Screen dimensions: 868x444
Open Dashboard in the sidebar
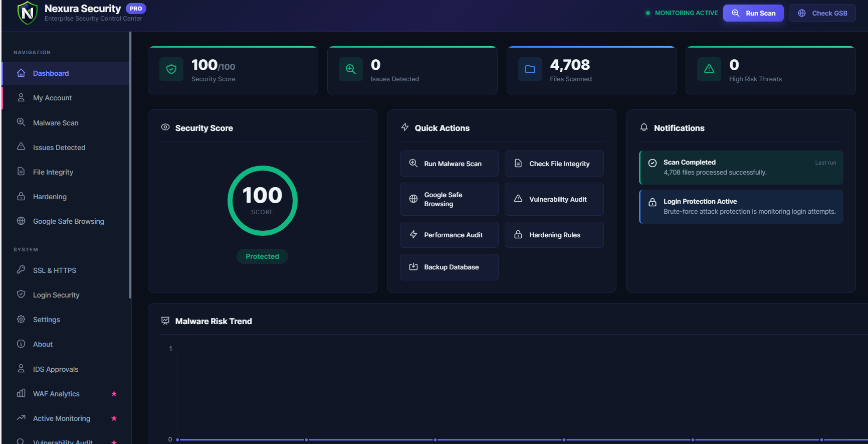tap(66, 73)
